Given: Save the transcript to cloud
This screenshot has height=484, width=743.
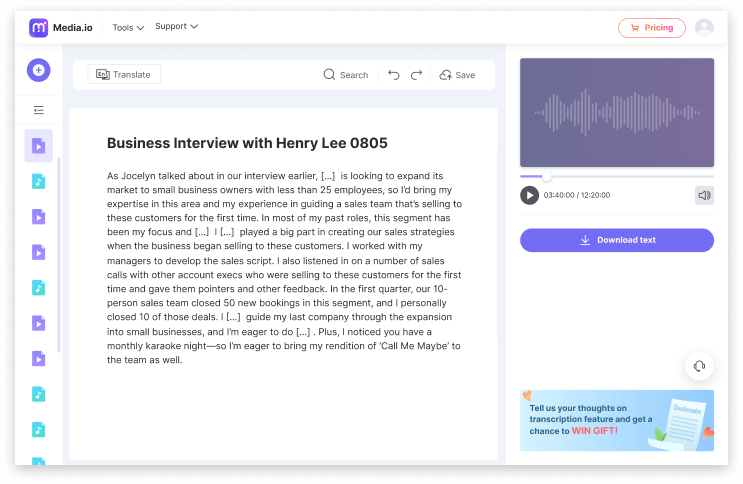Looking at the screenshot, I should pyautogui.click(x=457, y=75).
